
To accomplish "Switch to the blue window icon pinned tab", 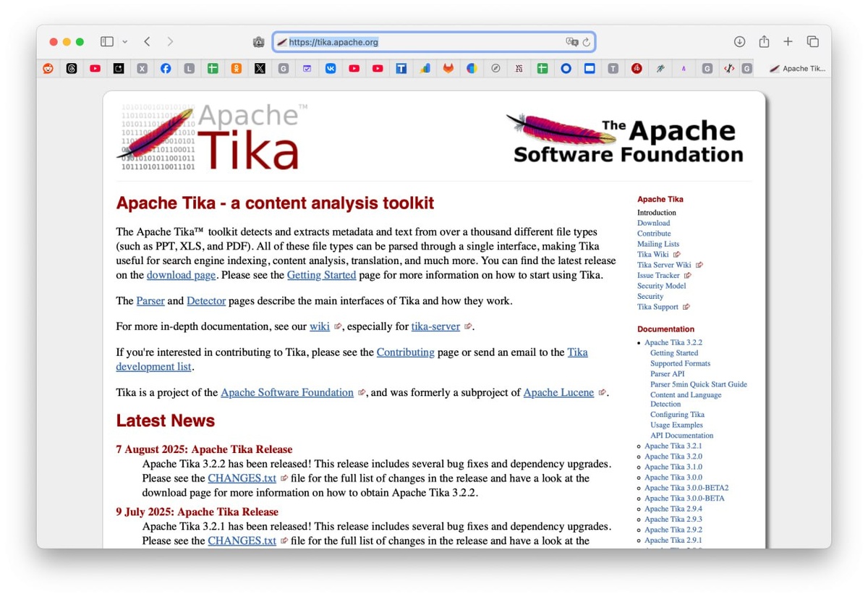I will coord(590,69).
